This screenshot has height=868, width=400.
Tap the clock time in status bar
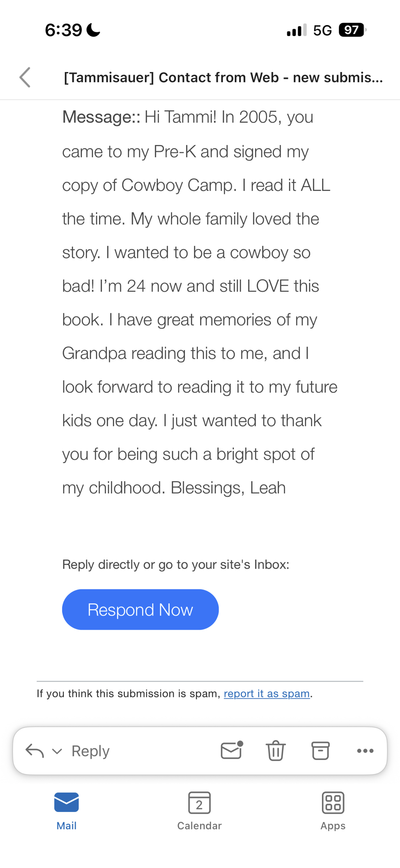(x=63, y=30)
